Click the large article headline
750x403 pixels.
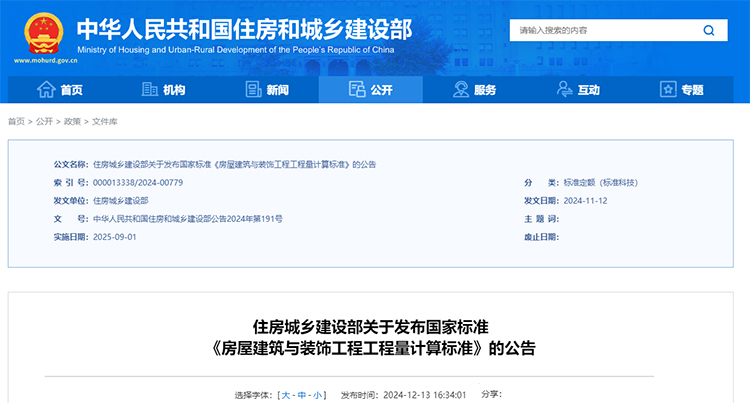click(371, 338)
